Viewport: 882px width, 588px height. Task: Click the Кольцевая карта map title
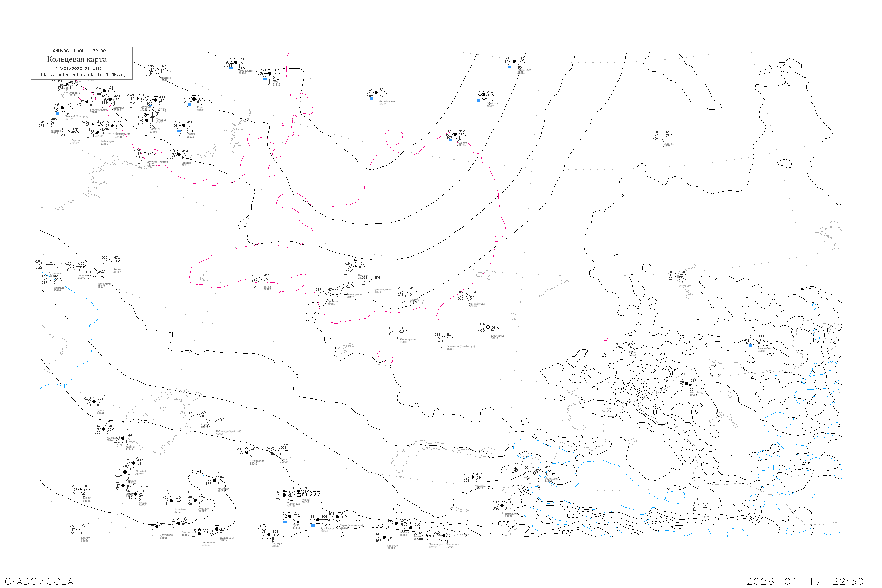click(x=77, y=59)
